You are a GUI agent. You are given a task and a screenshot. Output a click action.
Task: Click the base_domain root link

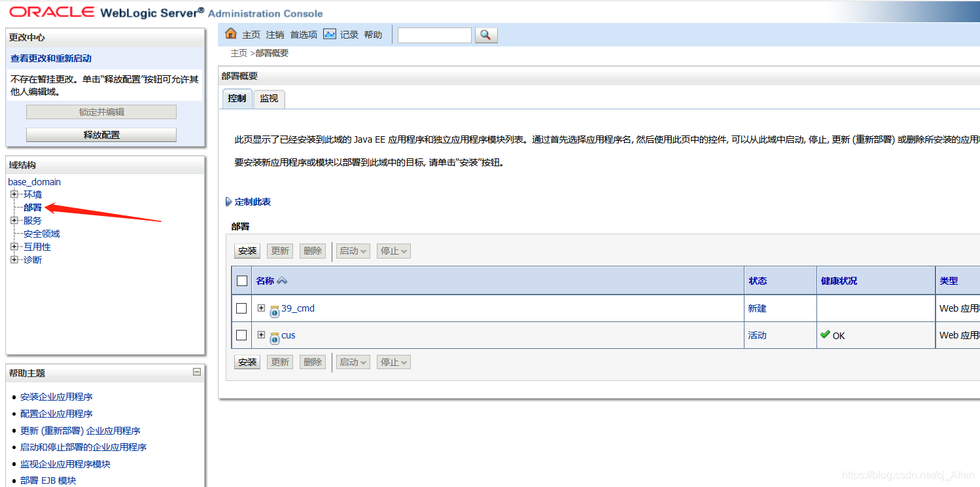click(x=34, y=182)
